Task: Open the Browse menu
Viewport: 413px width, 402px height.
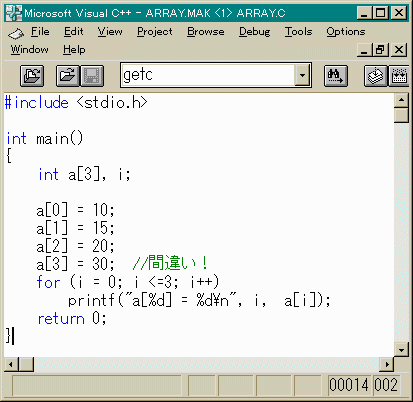Action: point(205,32)
